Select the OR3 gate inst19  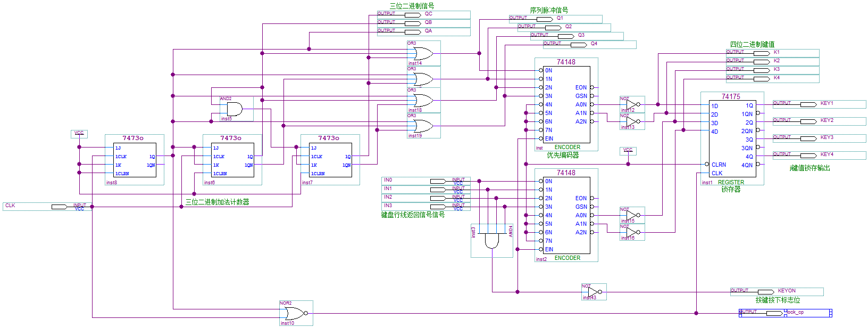pos(422,126)
